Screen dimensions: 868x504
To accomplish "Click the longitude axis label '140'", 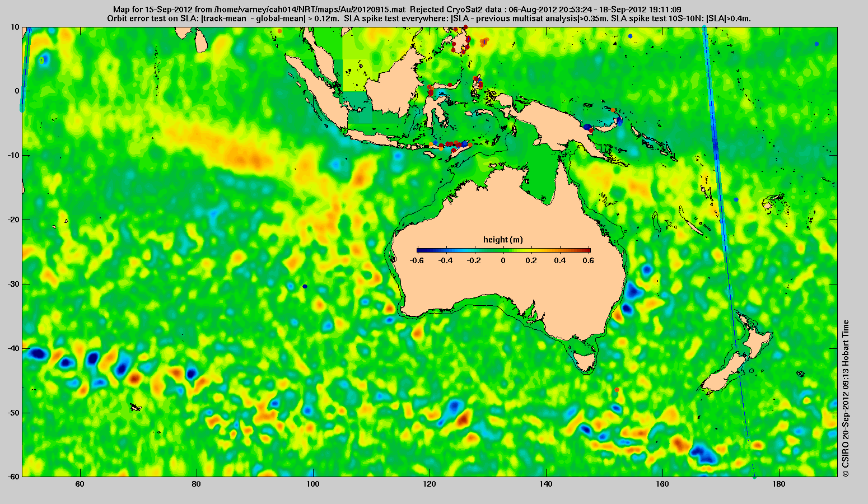I will [546, 484].
